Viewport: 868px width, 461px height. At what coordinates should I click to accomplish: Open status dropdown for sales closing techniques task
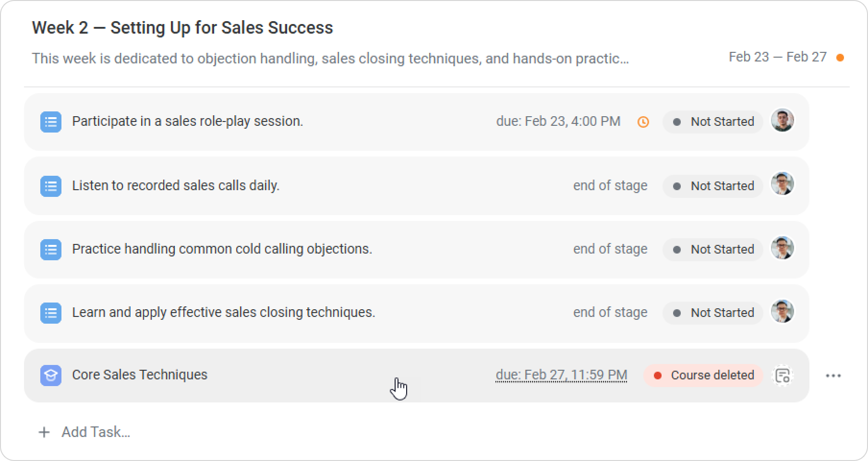pos(713,313)
